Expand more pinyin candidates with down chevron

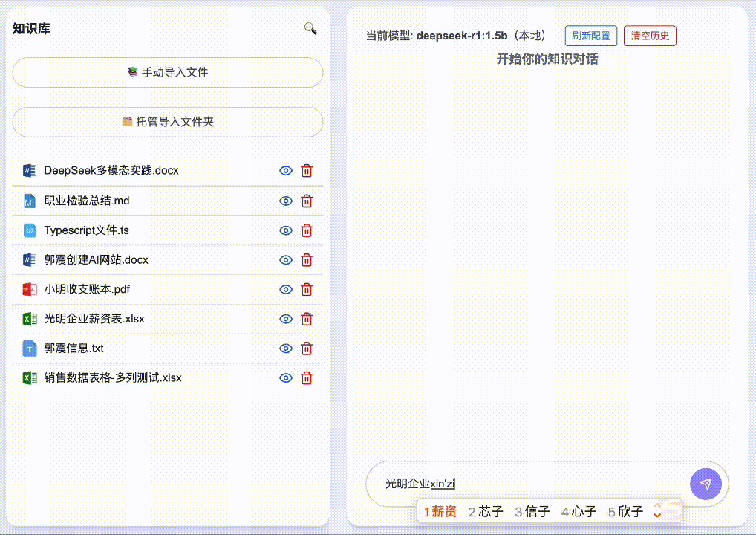coord(656,515)
